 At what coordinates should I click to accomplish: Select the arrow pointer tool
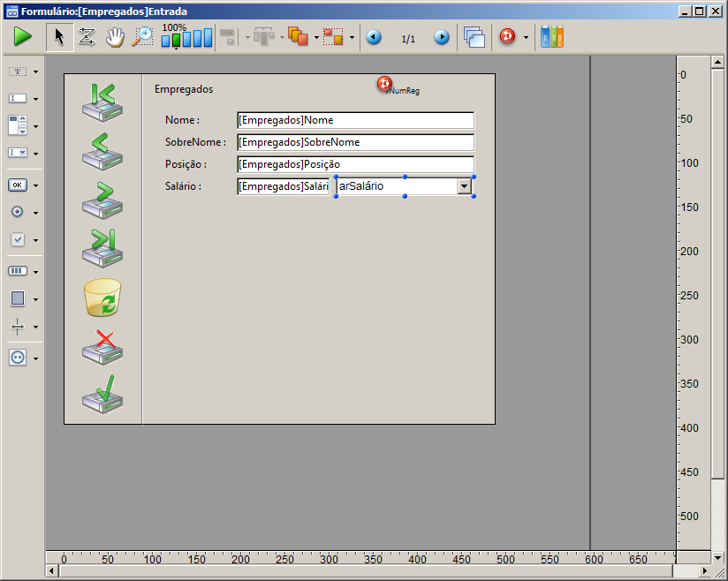click(x=59, y=37)
